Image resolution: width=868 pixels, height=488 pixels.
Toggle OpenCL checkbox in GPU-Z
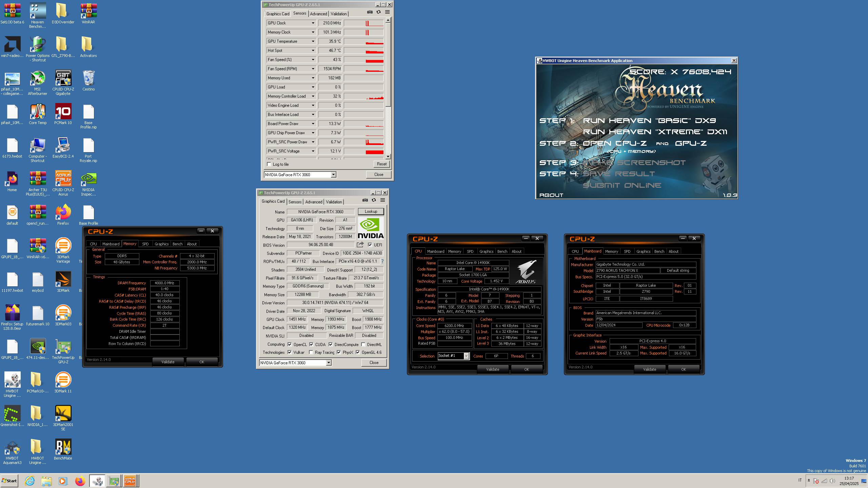(x=290, y=344)
